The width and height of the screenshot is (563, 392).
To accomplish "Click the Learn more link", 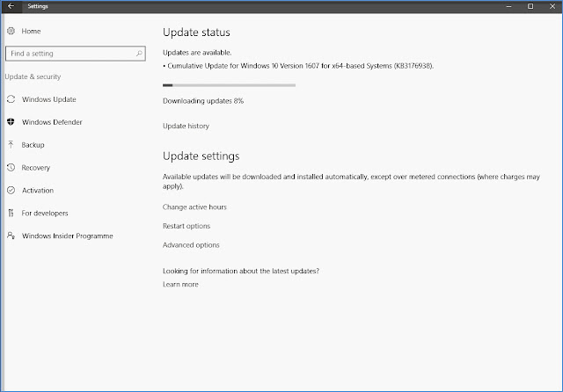I will tap(180, 285).
